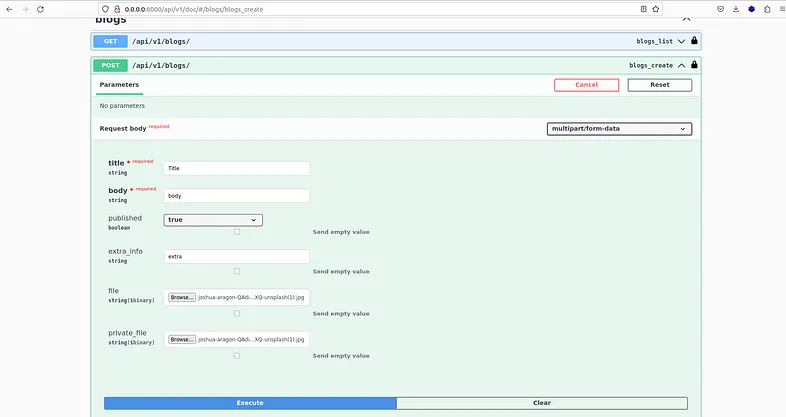Click the 'published' field label
This screenshot has width=786, height=417.
[125, 218]
